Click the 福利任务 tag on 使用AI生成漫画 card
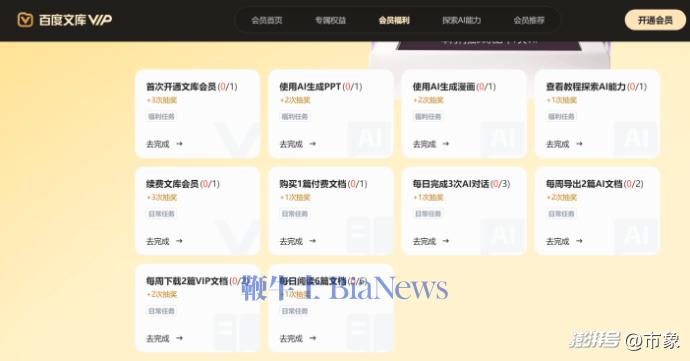The image size is (690, 361). click(x=428, y=117)
